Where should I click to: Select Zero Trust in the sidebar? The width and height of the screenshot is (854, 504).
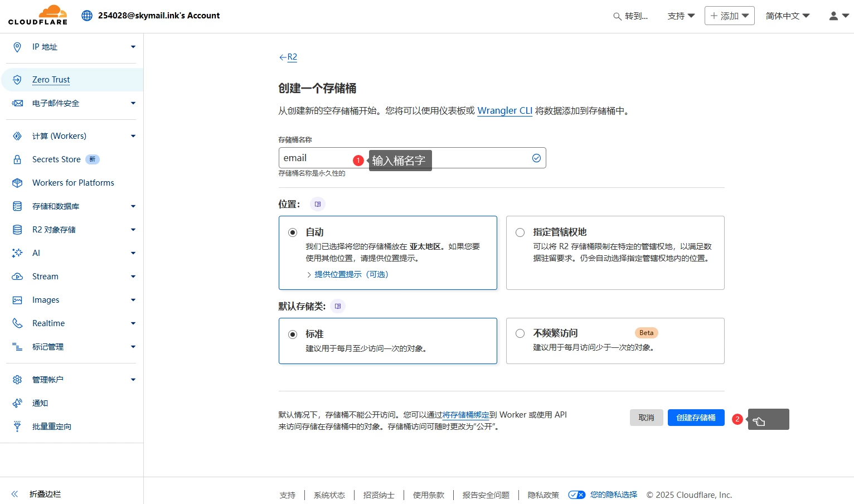51,79
